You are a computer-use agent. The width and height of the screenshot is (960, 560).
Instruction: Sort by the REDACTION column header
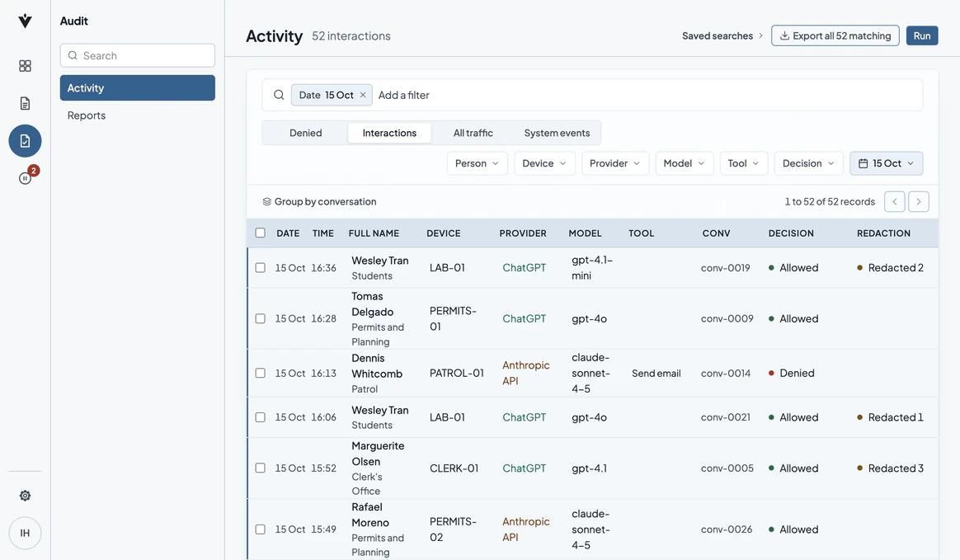tap(883, 233)
